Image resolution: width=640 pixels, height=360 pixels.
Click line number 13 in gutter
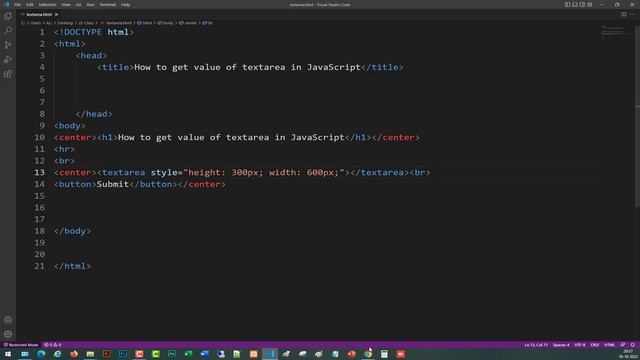point(39,172)
